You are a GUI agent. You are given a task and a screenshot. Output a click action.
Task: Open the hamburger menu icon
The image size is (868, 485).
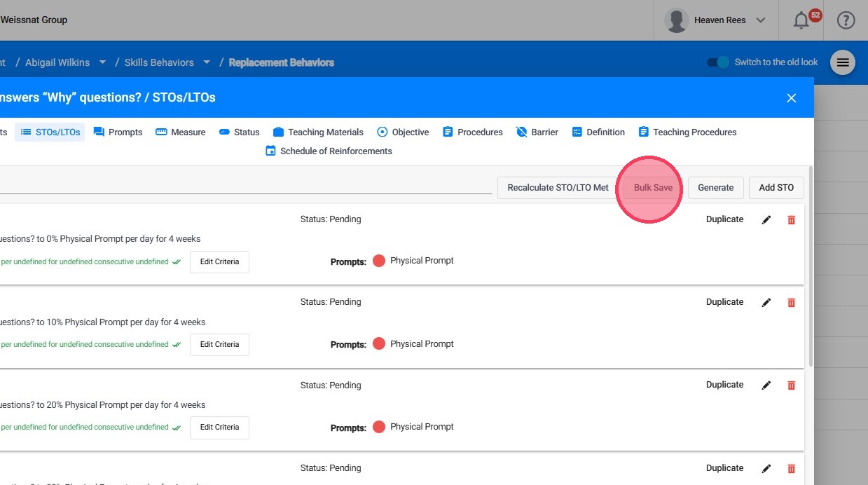point(843,62)
